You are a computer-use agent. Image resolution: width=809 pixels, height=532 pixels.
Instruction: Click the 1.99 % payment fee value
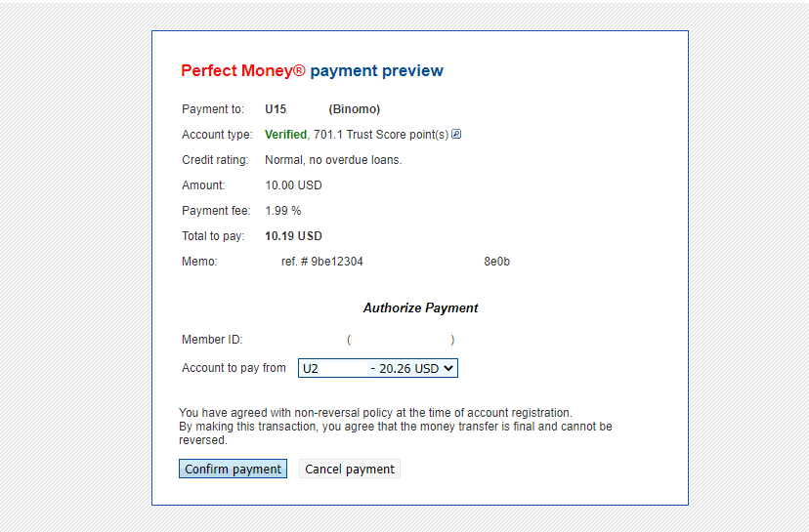[283, 211]
